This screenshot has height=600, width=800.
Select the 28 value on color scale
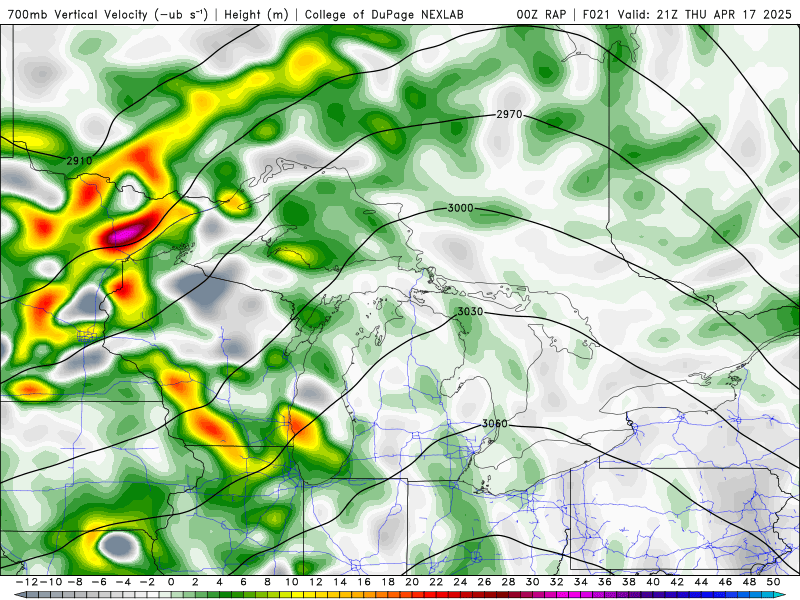[x=508, y=582]
